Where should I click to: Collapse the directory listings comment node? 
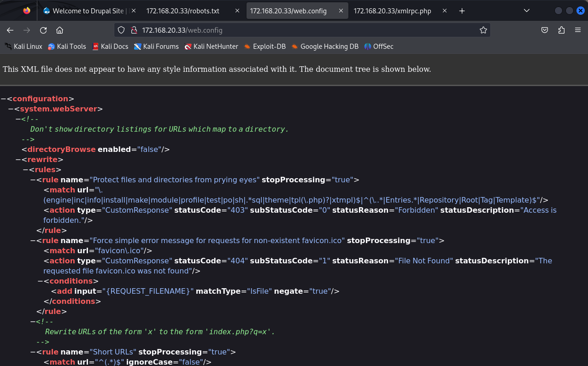(18, 119)
